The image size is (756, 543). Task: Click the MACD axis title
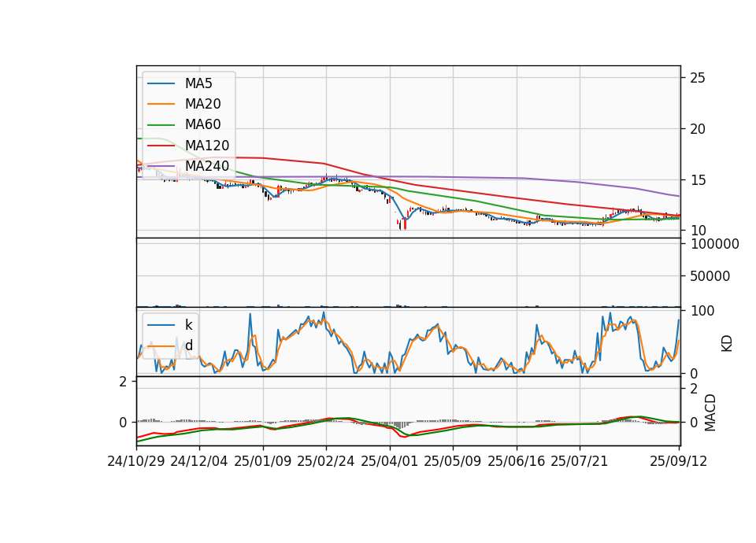click(x=710, y=412)
